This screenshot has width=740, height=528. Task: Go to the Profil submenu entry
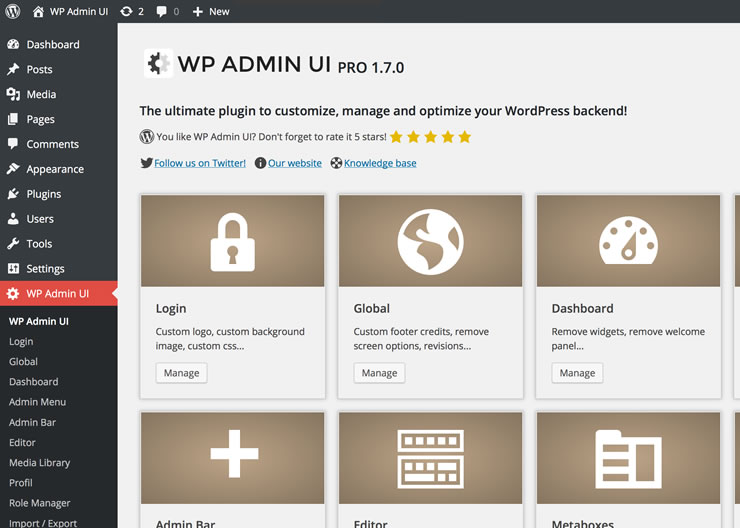pos(21,483)
